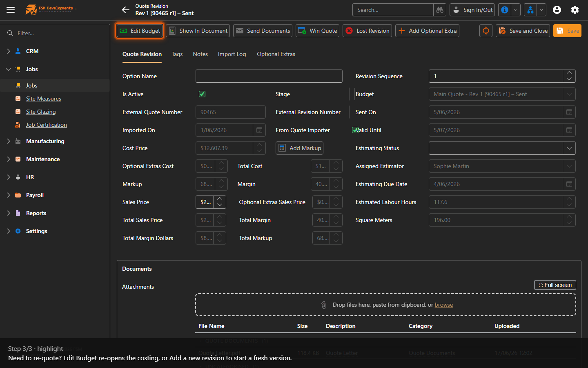Open the blue info icon
This screenshot has width=588, height=368.
pyautogui.click(x=505, y=10)
